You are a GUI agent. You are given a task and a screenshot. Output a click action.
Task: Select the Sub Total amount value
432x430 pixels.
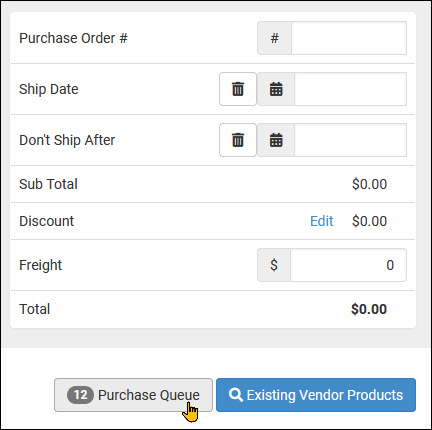[369, 184]
